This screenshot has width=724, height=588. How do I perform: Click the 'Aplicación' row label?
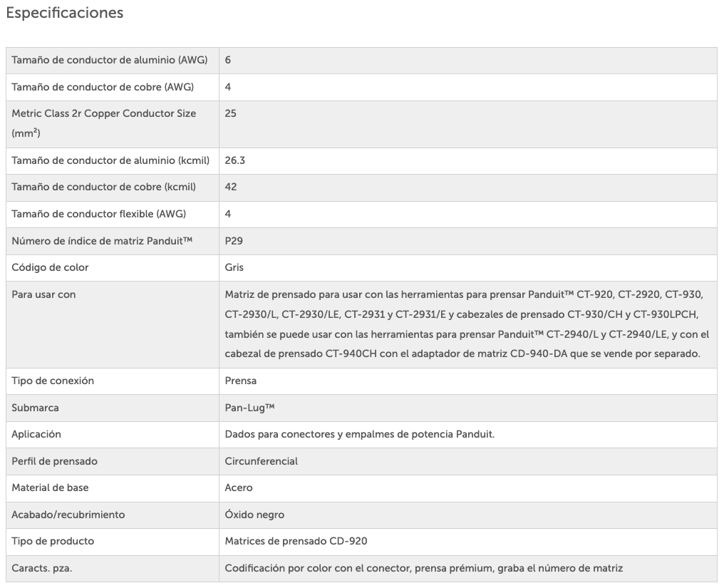click(x=36, y=434)
